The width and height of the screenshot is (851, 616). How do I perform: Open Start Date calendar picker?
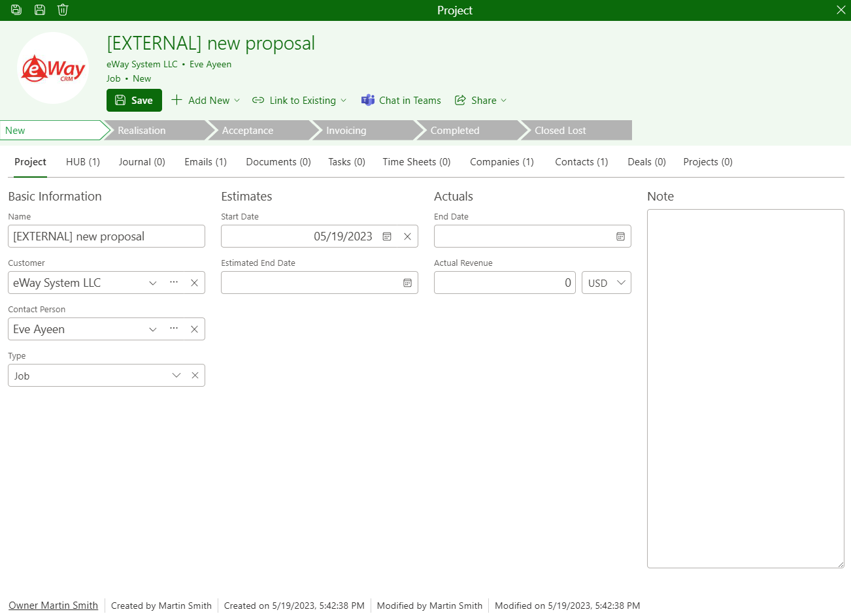(x=387, y=236)
